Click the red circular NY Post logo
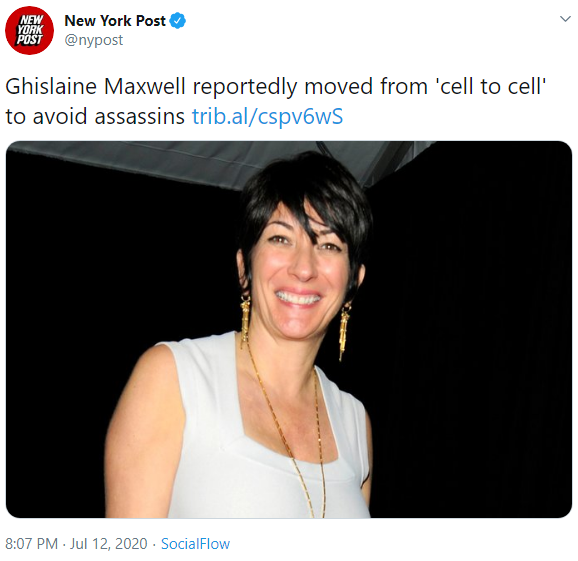 pos(29,31)
